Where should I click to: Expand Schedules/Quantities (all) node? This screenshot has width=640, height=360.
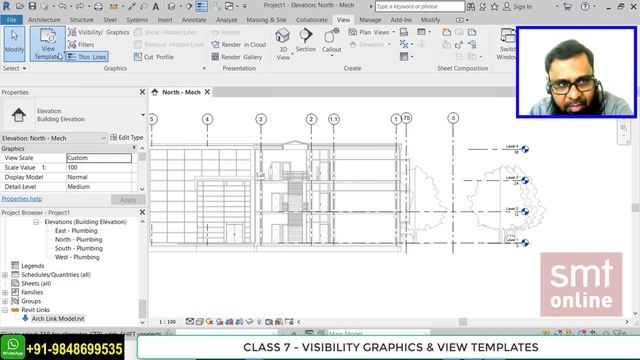[5, 275]
